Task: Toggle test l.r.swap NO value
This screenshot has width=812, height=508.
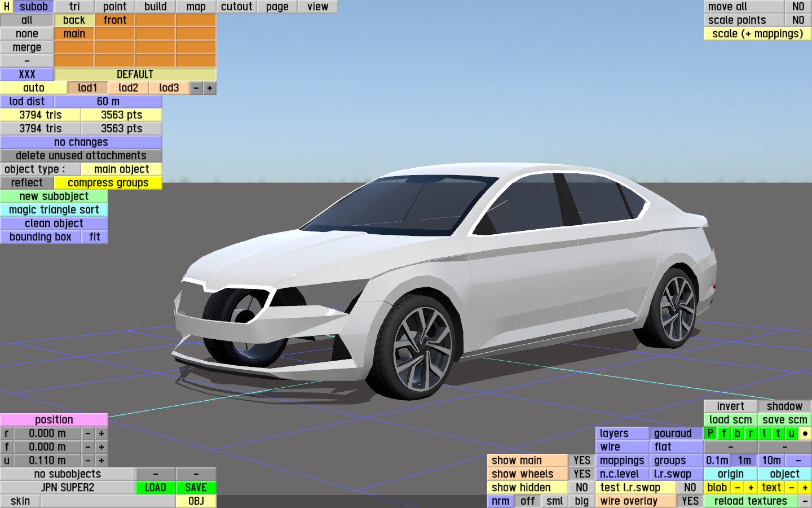Action: tap(690, 488)
